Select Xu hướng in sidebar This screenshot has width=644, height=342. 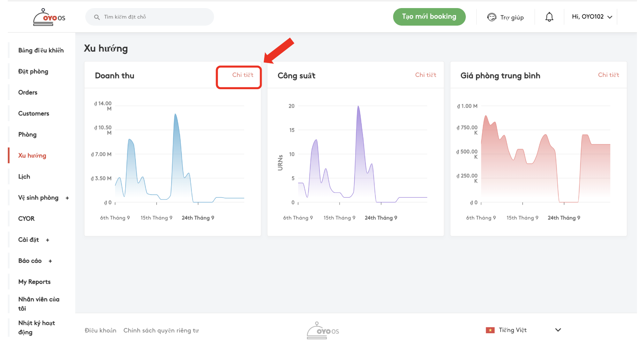tap(32, 156)
